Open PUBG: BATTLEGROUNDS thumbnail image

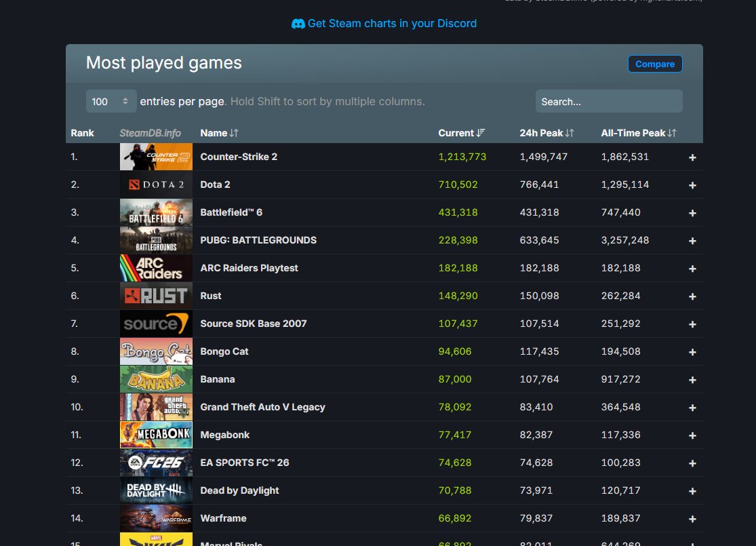pyautogui.click(x=156, y=240)
